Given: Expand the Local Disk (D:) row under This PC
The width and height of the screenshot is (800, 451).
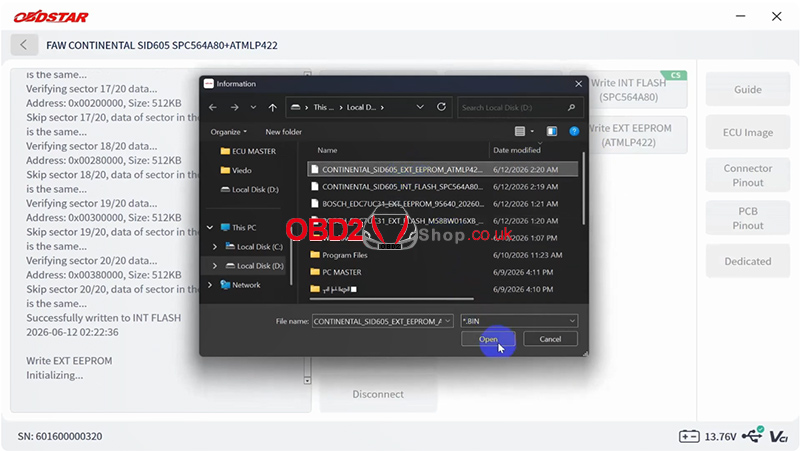Looking at the screenshot, I should (x=215, y=266).
